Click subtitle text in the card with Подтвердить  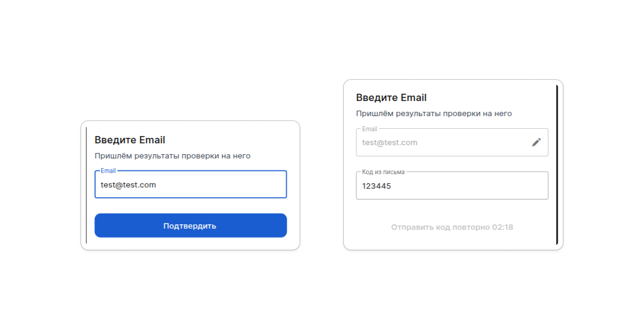pyautogui.click(x=172, y=156)
